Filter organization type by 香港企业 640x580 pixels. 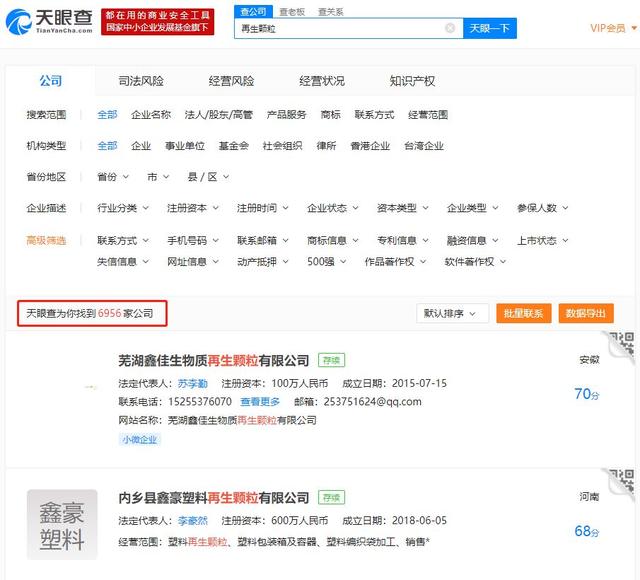(x=370, y=146)
